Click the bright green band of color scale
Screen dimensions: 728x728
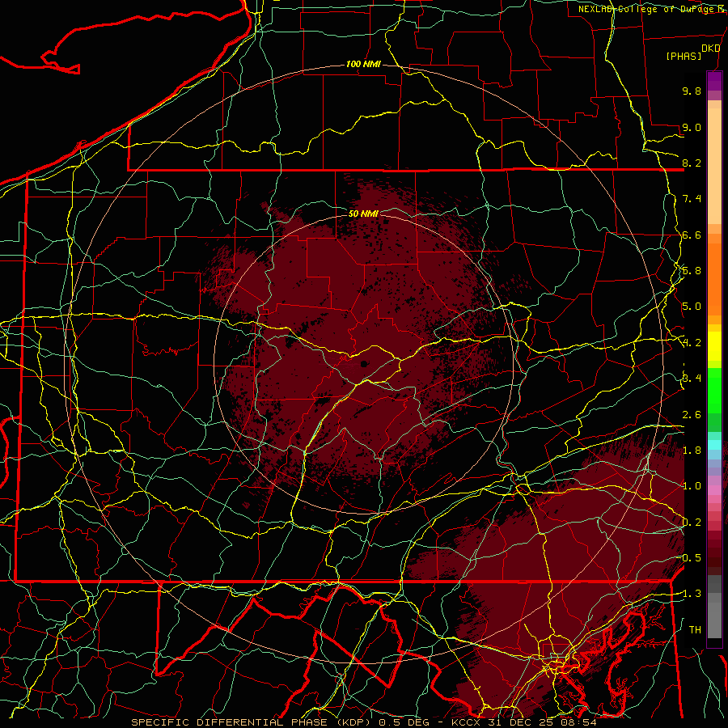click(714, 391)
